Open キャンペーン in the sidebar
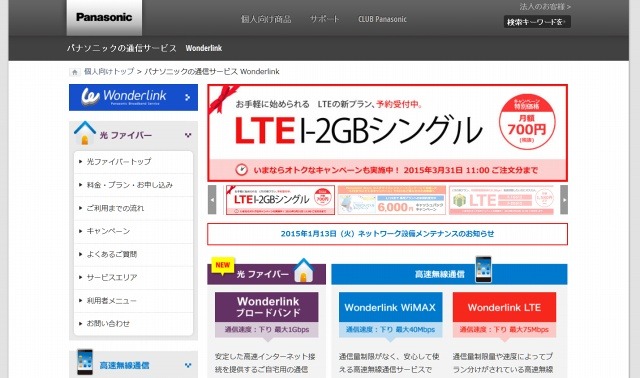Screen dimensions: 640x378 pyautogui.click(x=133, y=231)
